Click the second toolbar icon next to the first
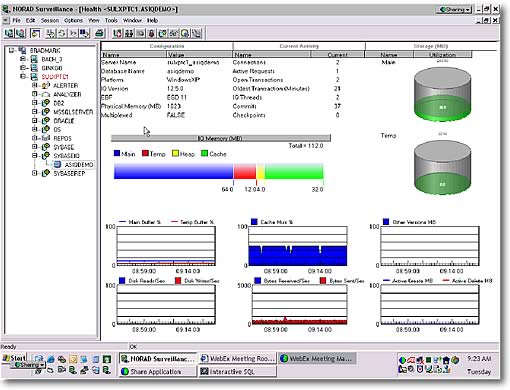 (21, 33)
